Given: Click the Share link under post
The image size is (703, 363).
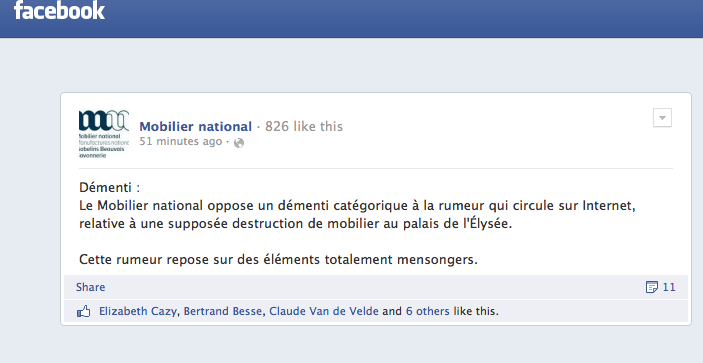Looking at the screenshot, I should [91, 287].
